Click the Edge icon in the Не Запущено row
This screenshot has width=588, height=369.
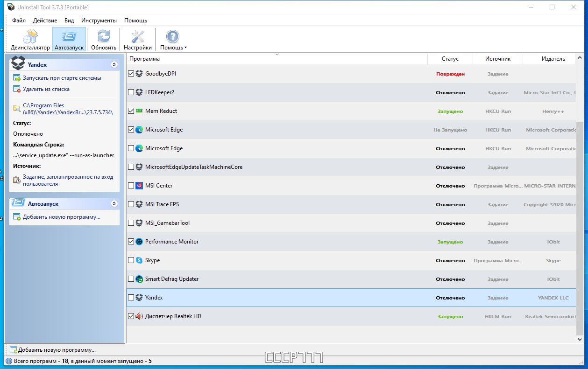[139, 130]
